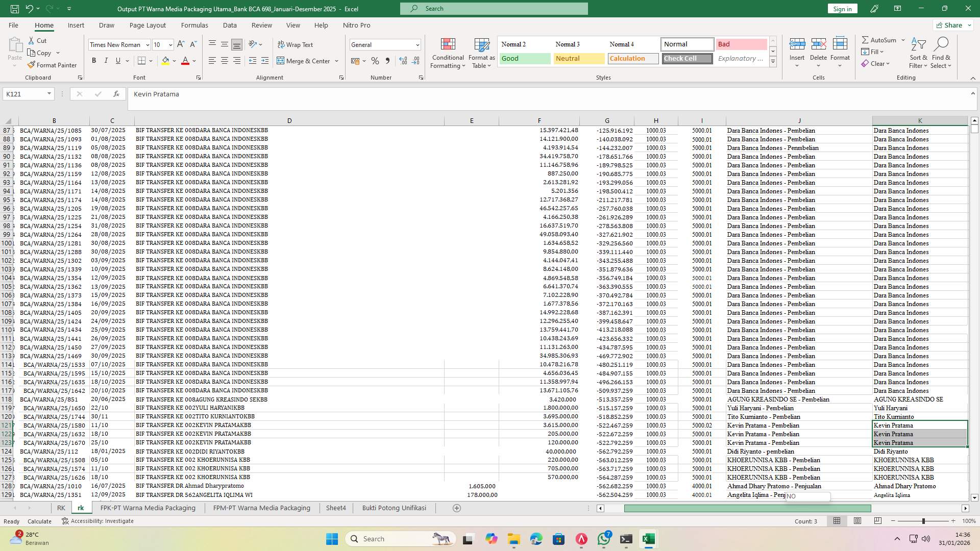The width and height of the screenshot is (980, 551).
Task: Toggle italic formatting
Action: pyautogui.click(x=106, y=60)
